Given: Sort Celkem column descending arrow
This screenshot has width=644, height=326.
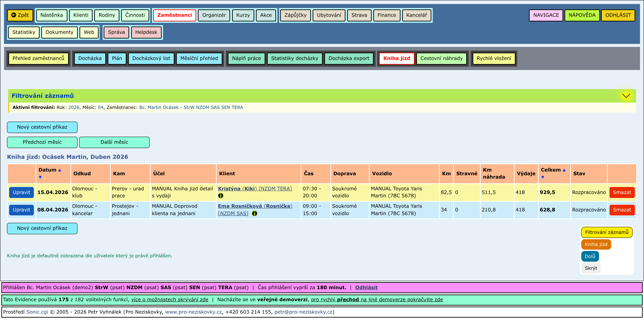Looking at the screenshot, I should (543, 177).
